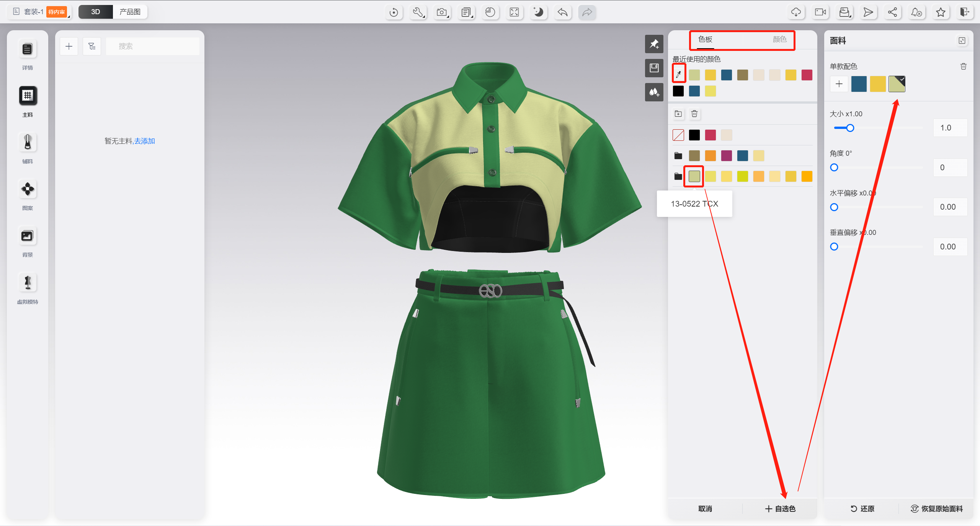
Task: Switch to the 颜色 tab
Action: tap(779, 39)
